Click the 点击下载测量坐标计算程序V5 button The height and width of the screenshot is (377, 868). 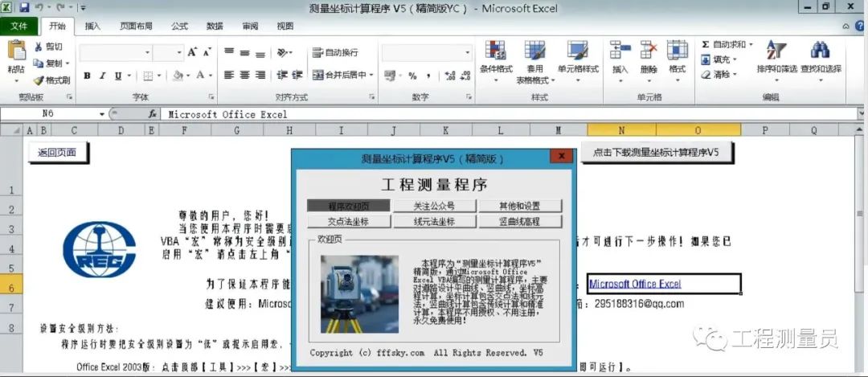[x=656, y=152]
